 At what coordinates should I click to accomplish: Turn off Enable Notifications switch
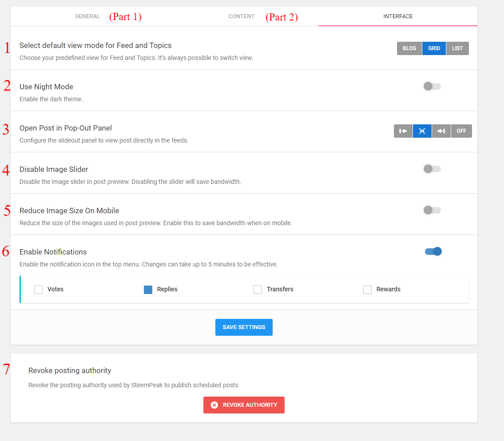(433, 251)
